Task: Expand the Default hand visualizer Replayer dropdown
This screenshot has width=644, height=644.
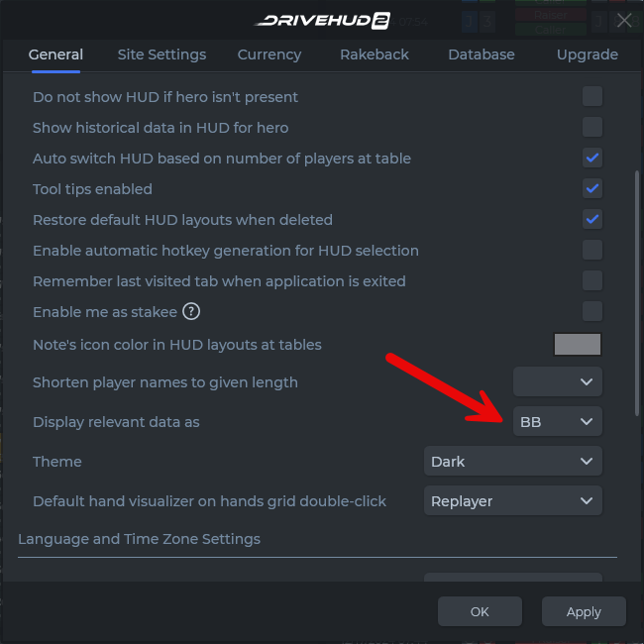Action: pyautogui.click(x=513, y=500)
